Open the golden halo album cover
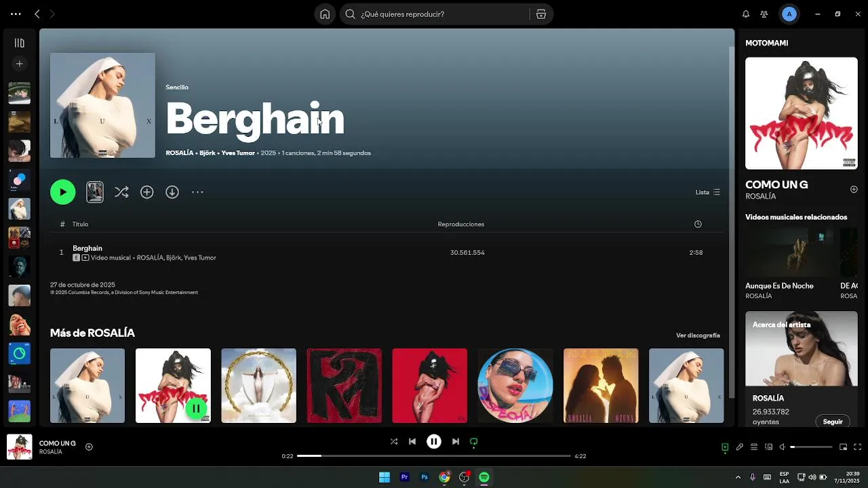This screenshot has height=488, width=868. pyautogui.click(x=258, y=386)
